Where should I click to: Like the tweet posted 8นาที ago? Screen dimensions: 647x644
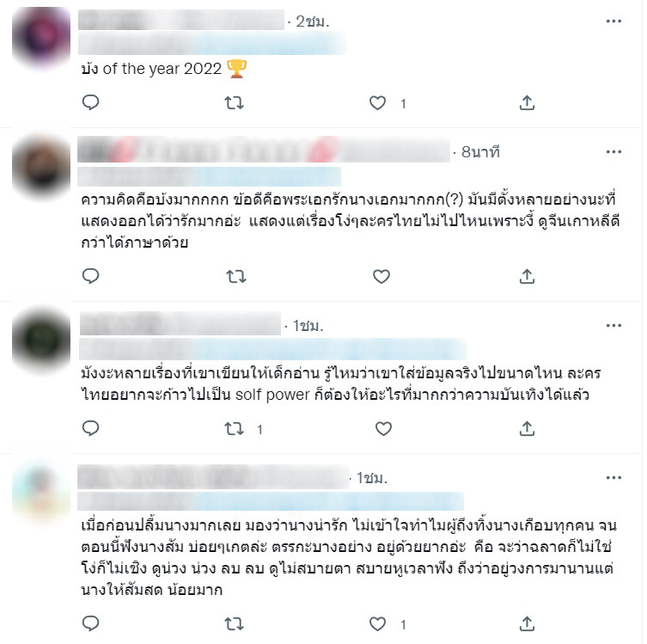pyautogui.click(x=381, y=277)
